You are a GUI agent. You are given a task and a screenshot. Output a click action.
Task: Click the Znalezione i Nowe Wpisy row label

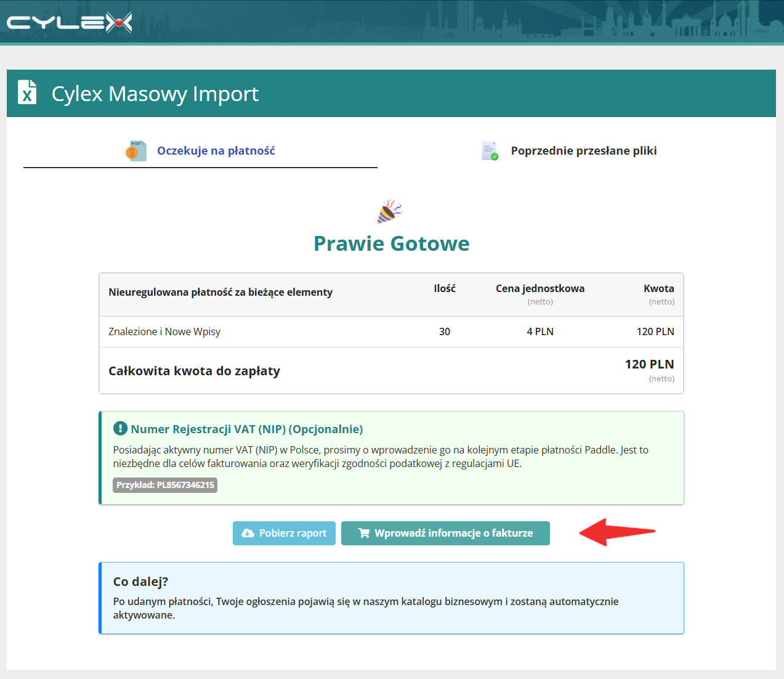[x=164, y=331]
